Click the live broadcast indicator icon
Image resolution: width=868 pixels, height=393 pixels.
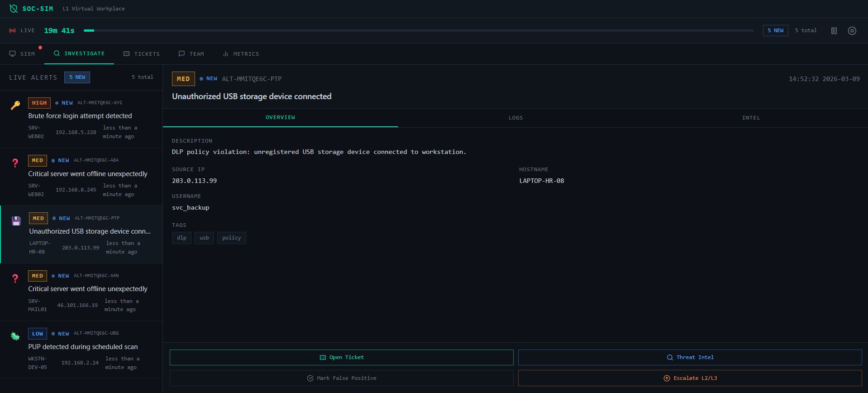[x=13, y=31]
